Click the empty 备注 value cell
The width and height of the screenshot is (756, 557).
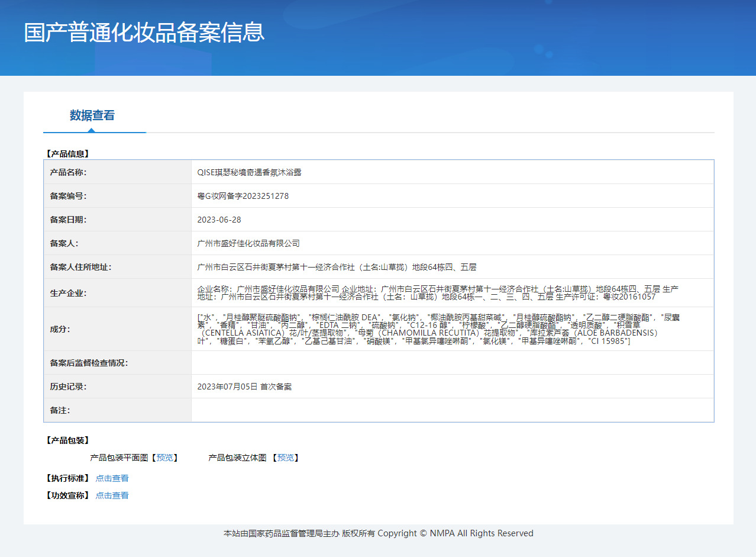(x=452, y=410)
